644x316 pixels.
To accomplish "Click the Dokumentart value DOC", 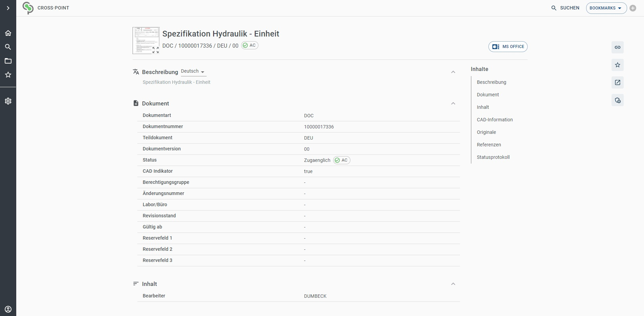I will [x=309, y=116].
